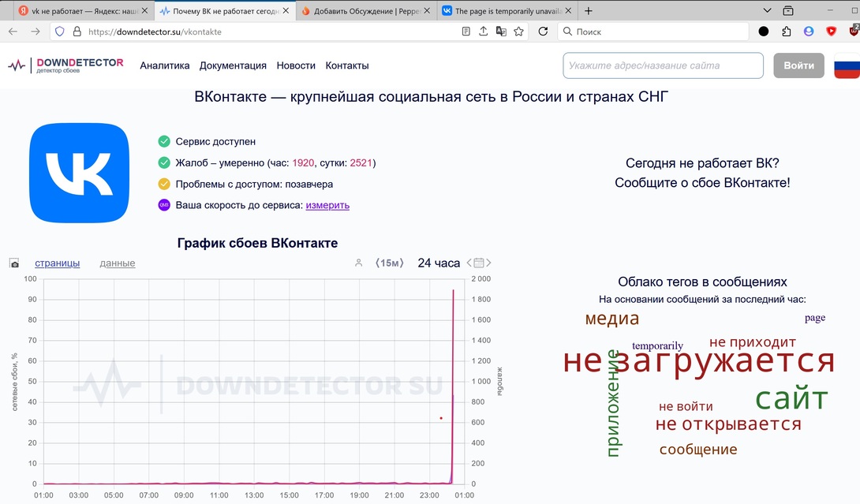
Task: Open a new tab with the plus icon
Action: [589, 10]
